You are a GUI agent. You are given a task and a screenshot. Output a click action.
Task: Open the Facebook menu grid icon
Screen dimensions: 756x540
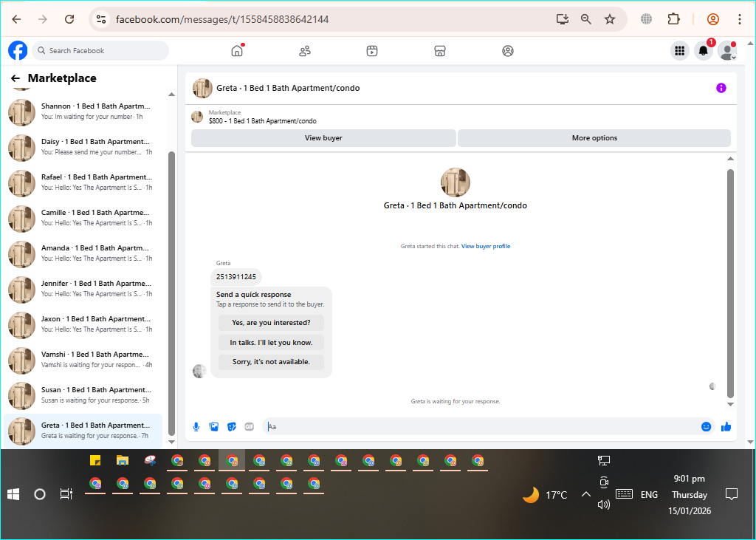point(680,51)
